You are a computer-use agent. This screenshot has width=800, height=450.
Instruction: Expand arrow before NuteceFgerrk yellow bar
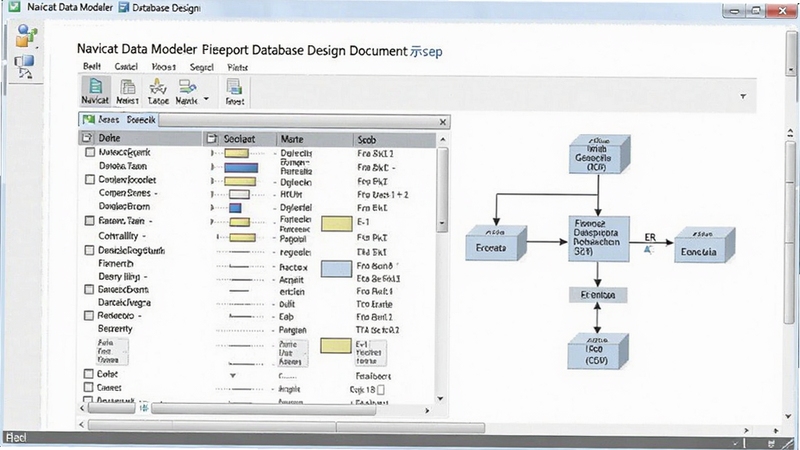212,153
